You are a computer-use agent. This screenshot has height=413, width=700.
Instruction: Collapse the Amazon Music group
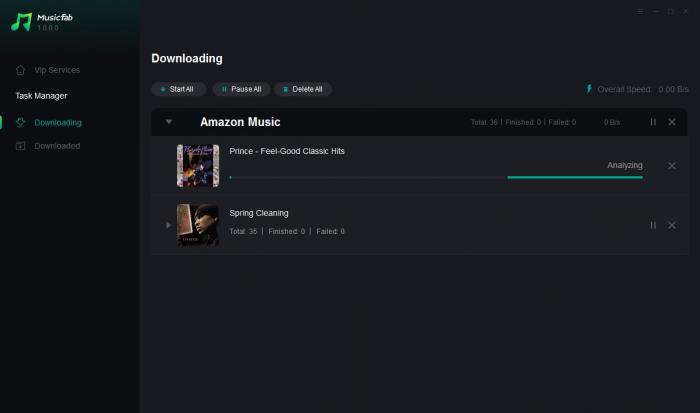(x=168, y=121)
